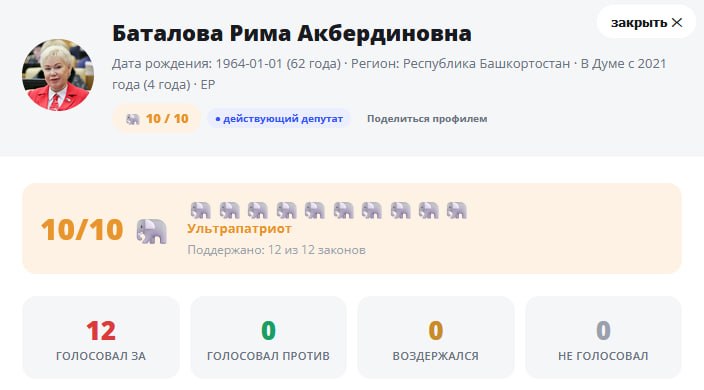
Task: Click the 10 / 10 rating badge
Action: 157,119
